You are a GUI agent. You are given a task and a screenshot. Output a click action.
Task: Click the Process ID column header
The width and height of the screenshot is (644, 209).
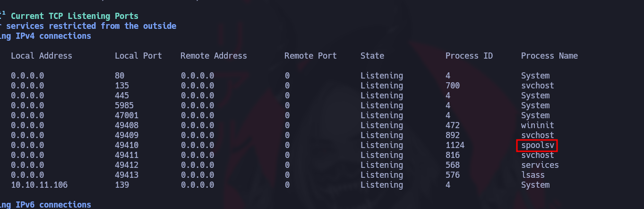pos(469,56)
